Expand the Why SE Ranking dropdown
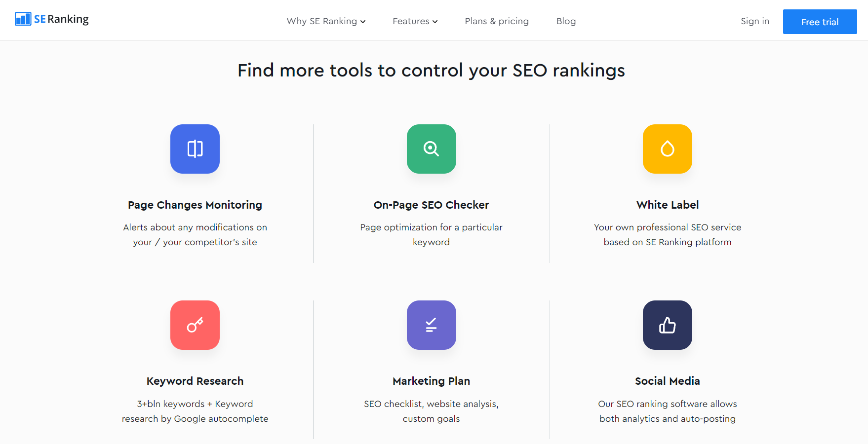This screenshot has width=868, height=444. click(x=325, y=21)
